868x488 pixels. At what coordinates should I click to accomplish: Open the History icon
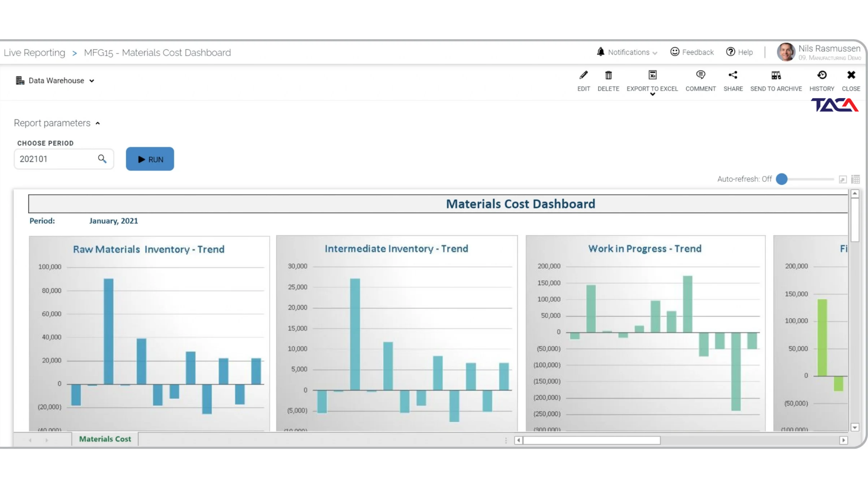(x=822, y=75)
